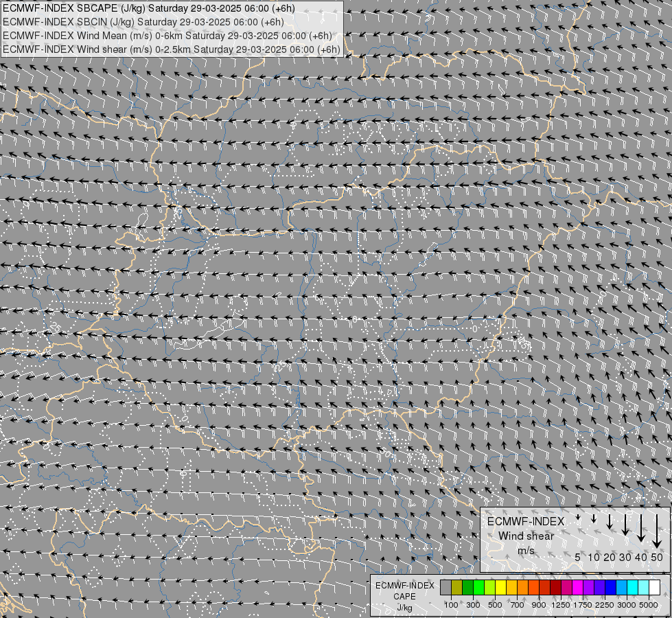The height and width of the screenshot is (618, 672).
Task: Click the SBCIN title line in header
Action: (x=143, y=22)
